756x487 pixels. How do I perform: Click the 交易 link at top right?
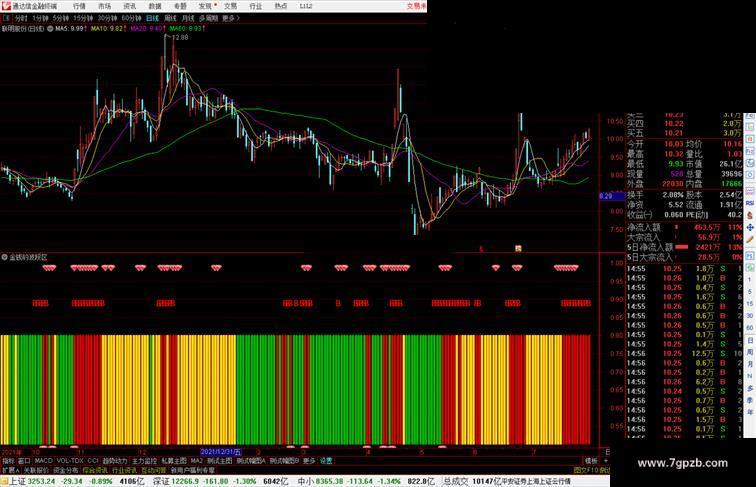tap(416, 6)
